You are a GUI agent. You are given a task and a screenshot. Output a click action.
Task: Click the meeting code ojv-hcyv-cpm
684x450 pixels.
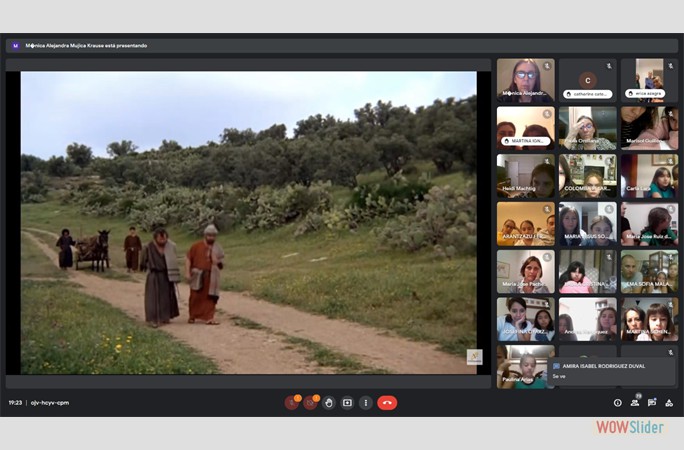click(x=50, y=403)
